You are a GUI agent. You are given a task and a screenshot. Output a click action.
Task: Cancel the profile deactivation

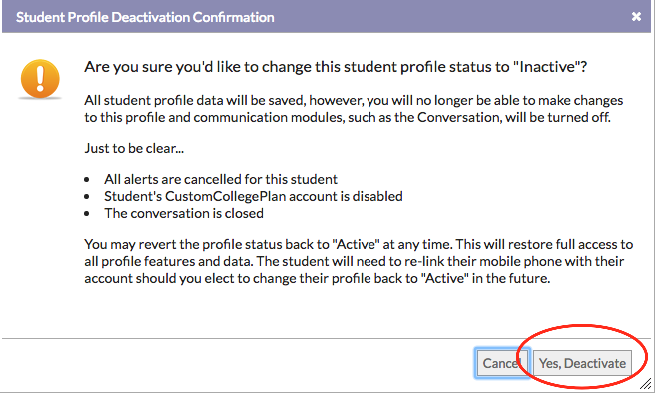tap(503, 363)
